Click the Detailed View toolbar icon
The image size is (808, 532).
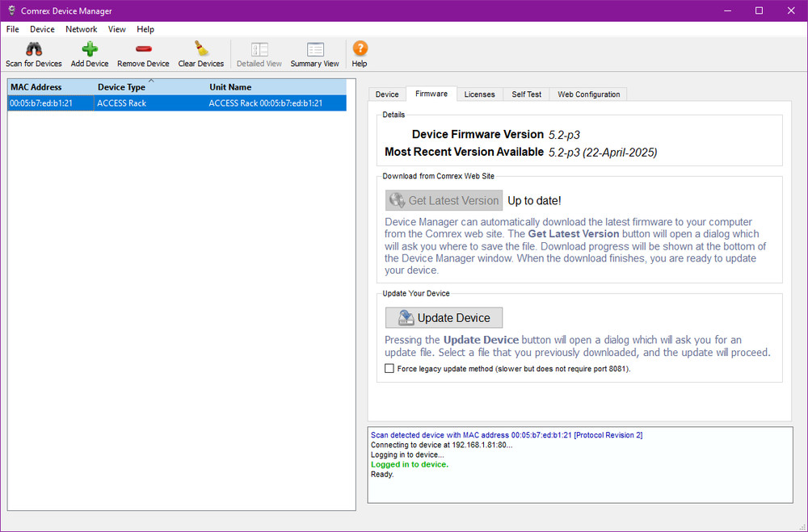click(x=259, y=49)
